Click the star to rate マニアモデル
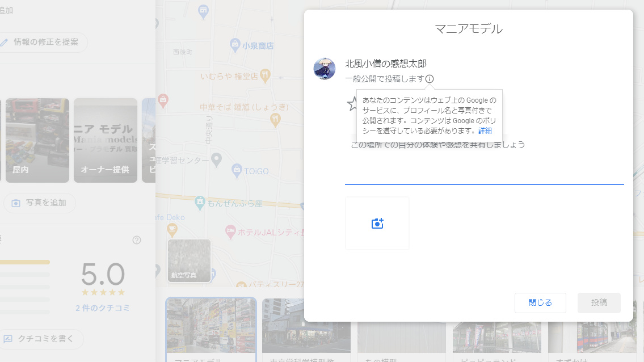The image size is (644, 362). (x=352, y=105)
